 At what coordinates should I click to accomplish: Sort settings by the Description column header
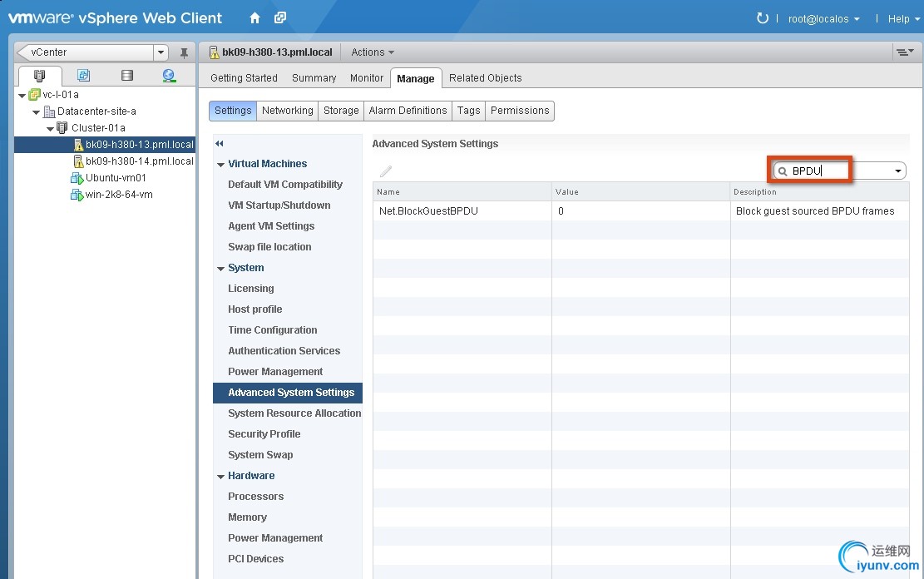[820, 191]
